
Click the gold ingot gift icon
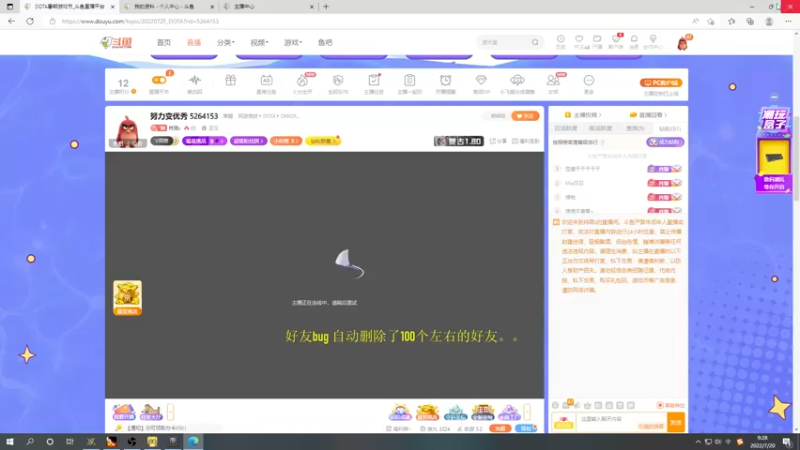(428, 412)
